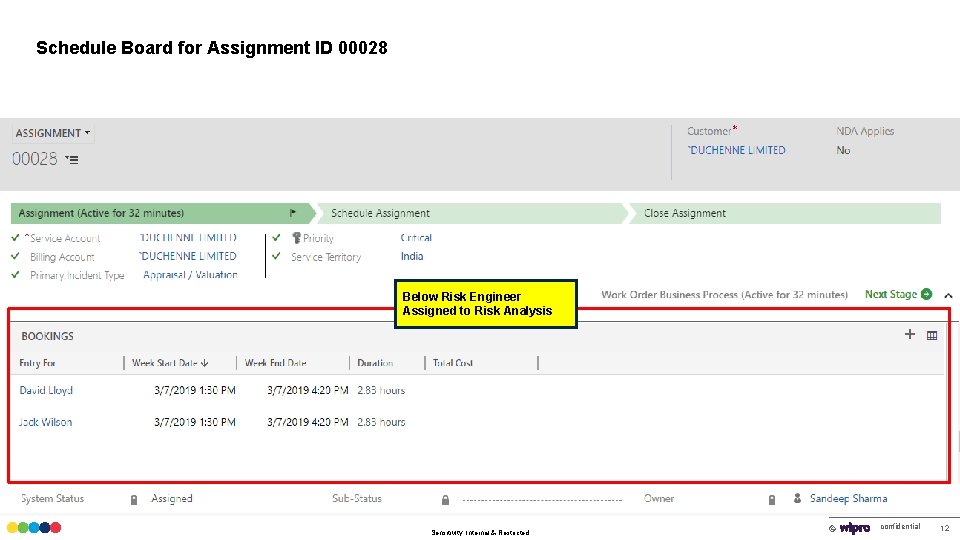This screenshot has height=540, width=960.
Task: Open Billing Account value DUCHENNE LIMITED
Action: click(x=187, y=256)
